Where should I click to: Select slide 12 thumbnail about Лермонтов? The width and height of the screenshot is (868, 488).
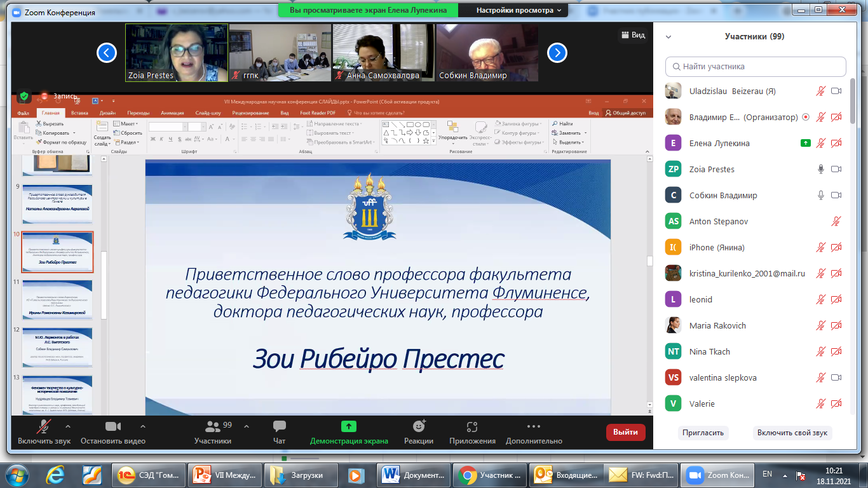coord(58,348)
